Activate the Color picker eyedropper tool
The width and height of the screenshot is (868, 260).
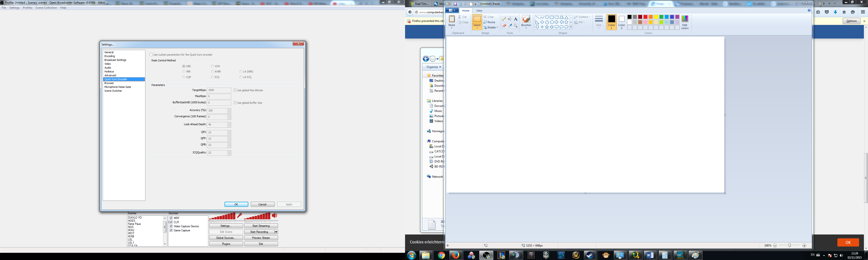[x=510, y=26]
